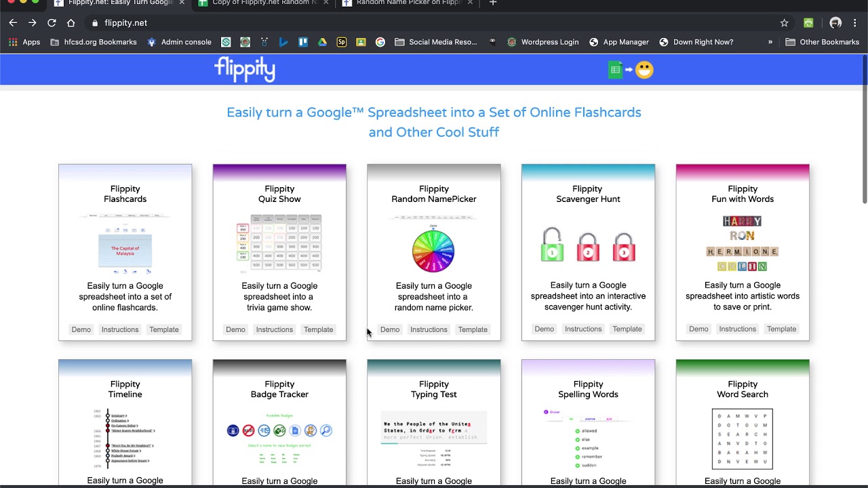Bookmark this page with the star icon
The width and height of the screenshot is (868, 488).
(785, 23)
